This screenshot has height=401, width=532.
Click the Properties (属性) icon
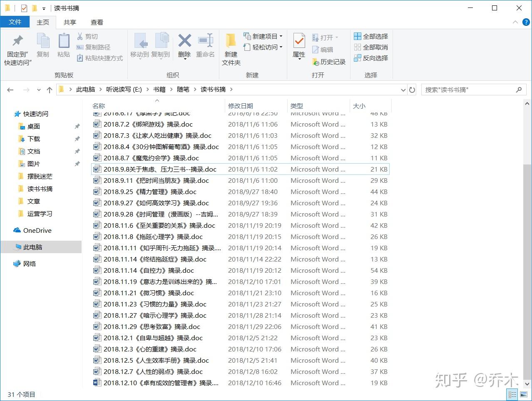(x=299, y=41)
